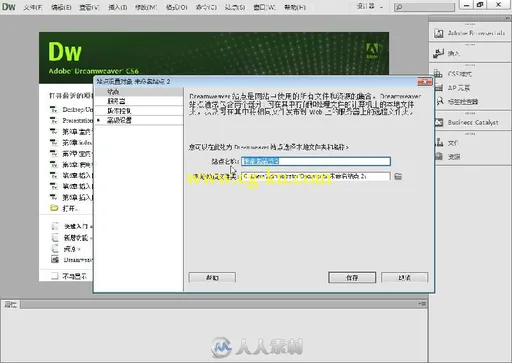Open the AP 元素 panel

click(452, 88)
